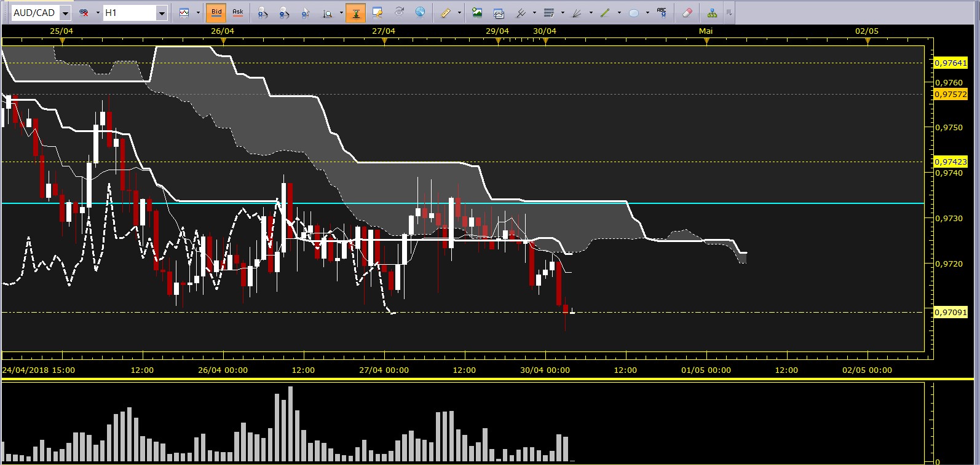Viewport: 980px width, 465px height.
Task: Select the pitchfork drawing tool
Action: click(521, 12)
